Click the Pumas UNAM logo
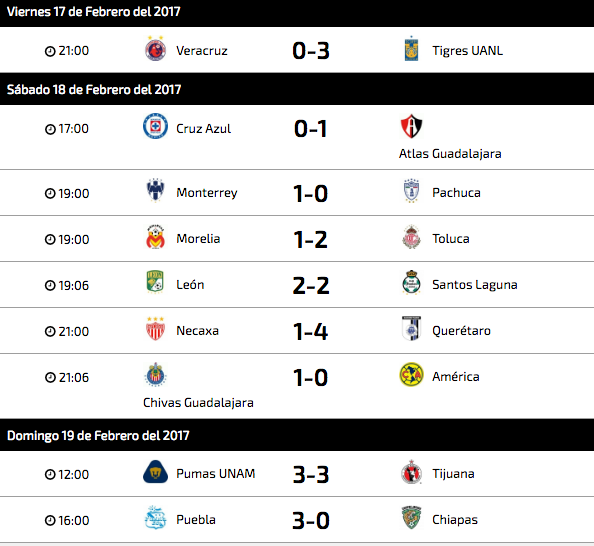This screenshot has width=594, height=546. (x=155, y=472)
